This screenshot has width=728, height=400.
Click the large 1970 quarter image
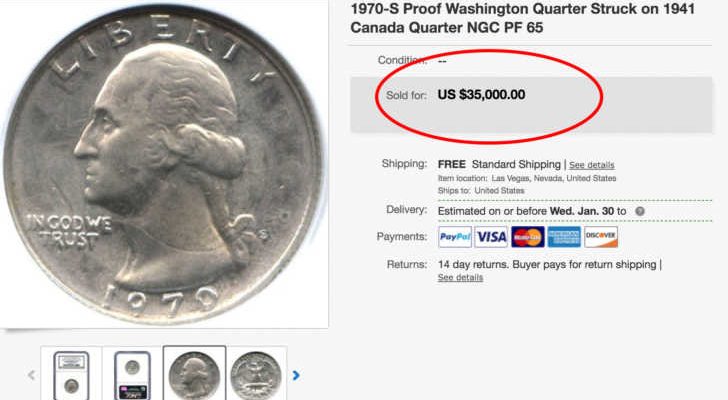coord(163,164)
